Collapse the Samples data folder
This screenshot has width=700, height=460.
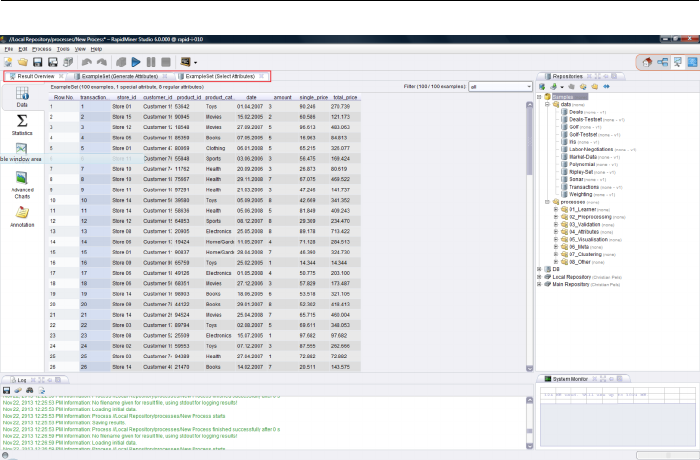click(548, 104)
